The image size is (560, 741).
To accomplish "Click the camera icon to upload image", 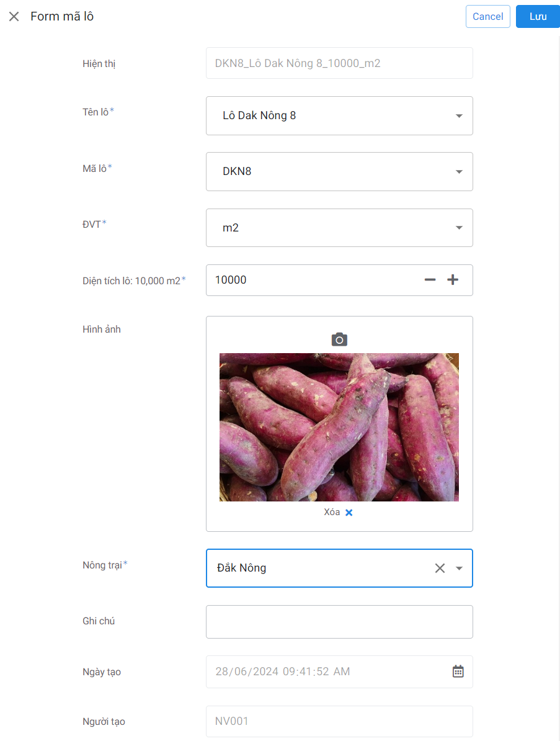I will click(x=339, y=339).
